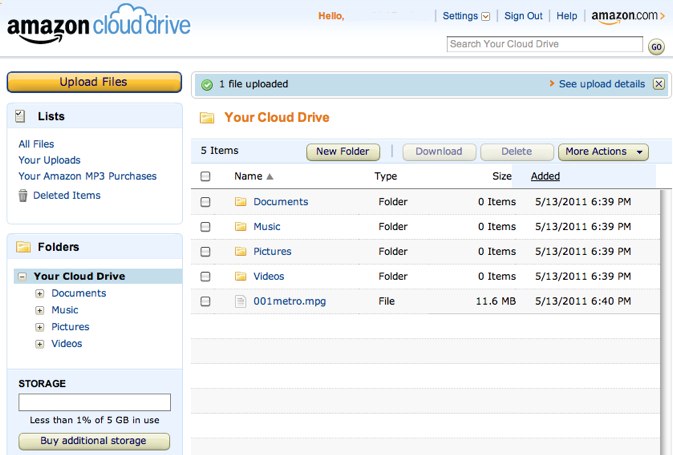Open the More Actions dropdown

coord(603,152)
